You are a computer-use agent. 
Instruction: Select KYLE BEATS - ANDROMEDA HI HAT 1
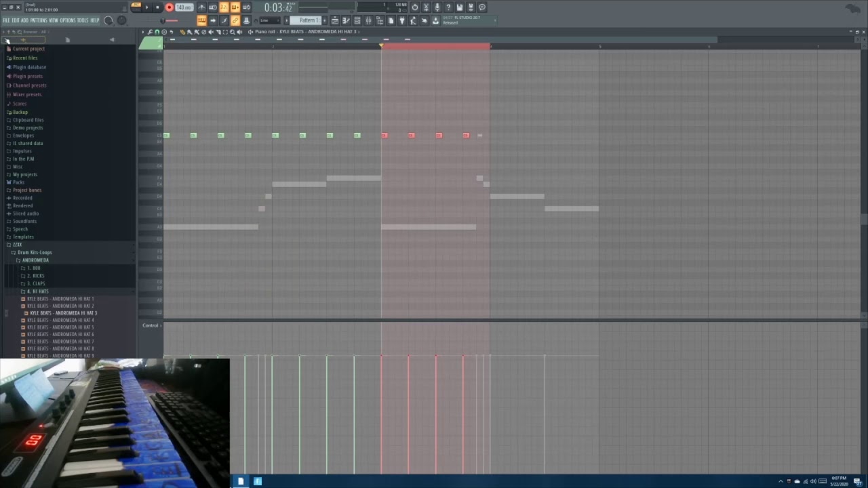[60, 299]
